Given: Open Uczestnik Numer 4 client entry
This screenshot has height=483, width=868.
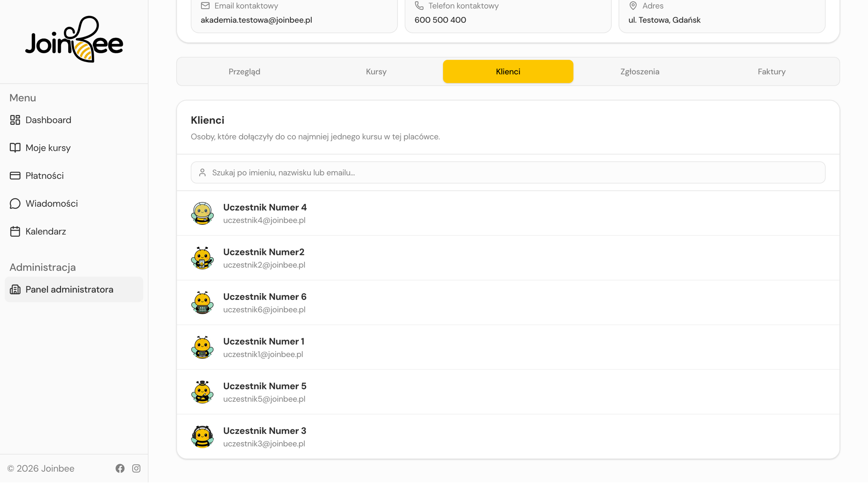Looking at the screenshot, I should 508,213.
